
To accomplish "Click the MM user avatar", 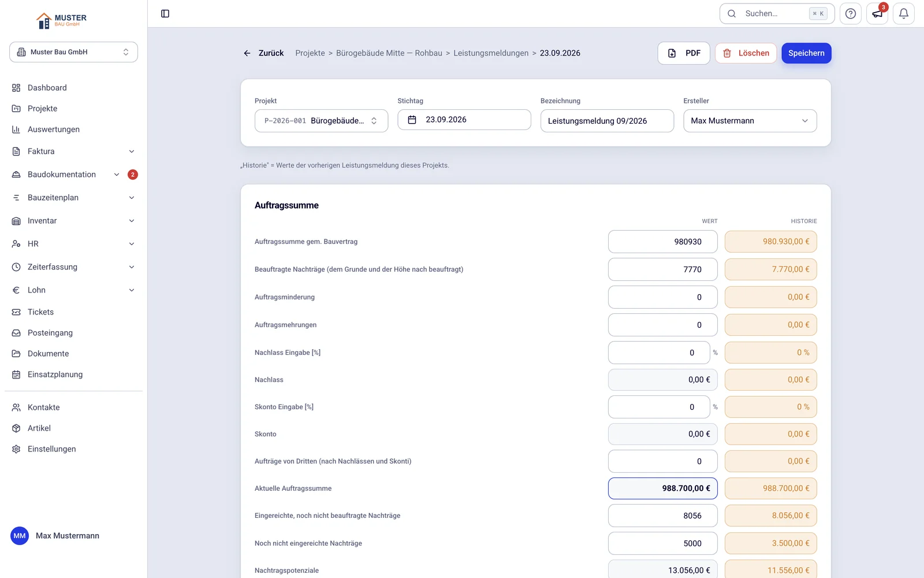I will (20, 536).
